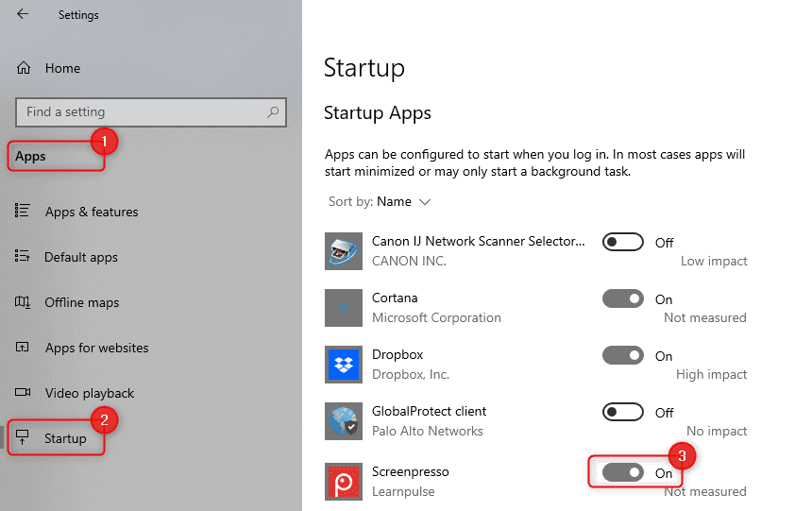This screenshot has height=511, width=812.
Task: Click the back arrow in Settings
Action: [x=23, y=15]
